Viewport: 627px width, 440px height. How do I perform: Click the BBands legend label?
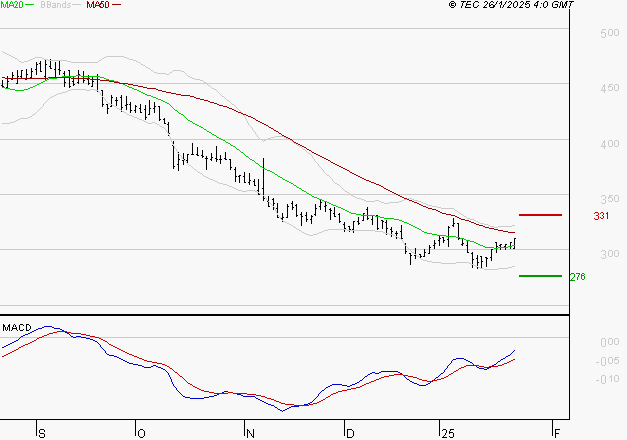click(56, 5)
